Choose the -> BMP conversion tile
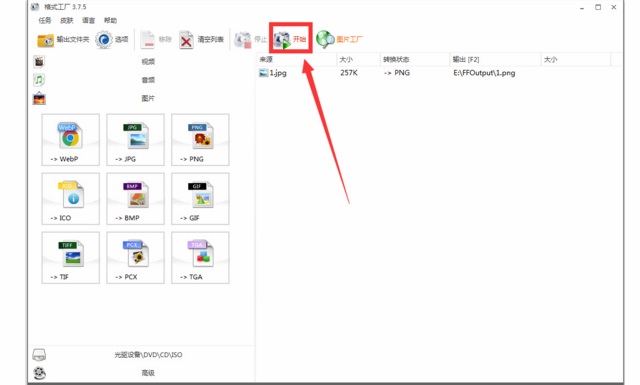640x385 pixels. [x=136, y=198]
